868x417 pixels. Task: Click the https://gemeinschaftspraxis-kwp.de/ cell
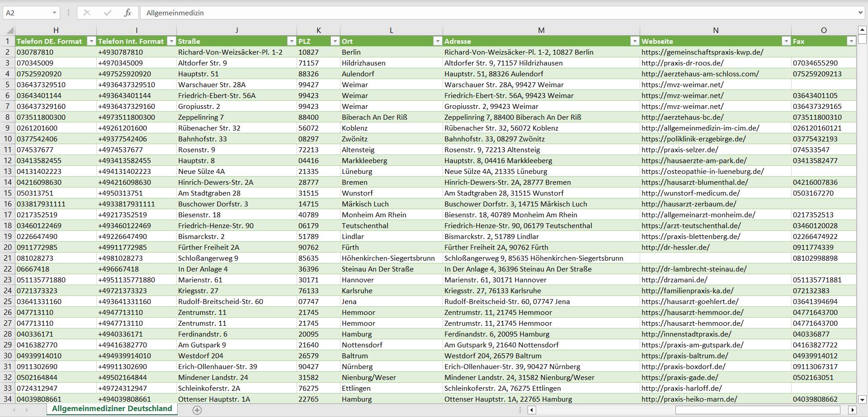point(716,52)
